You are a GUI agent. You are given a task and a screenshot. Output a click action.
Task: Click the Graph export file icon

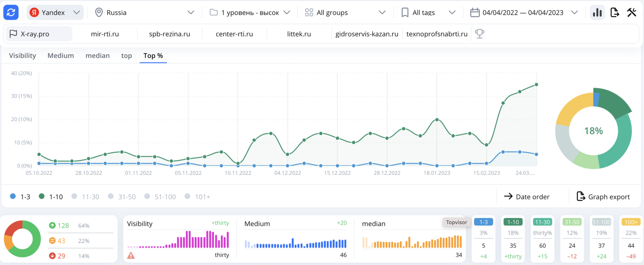point(581,196)
